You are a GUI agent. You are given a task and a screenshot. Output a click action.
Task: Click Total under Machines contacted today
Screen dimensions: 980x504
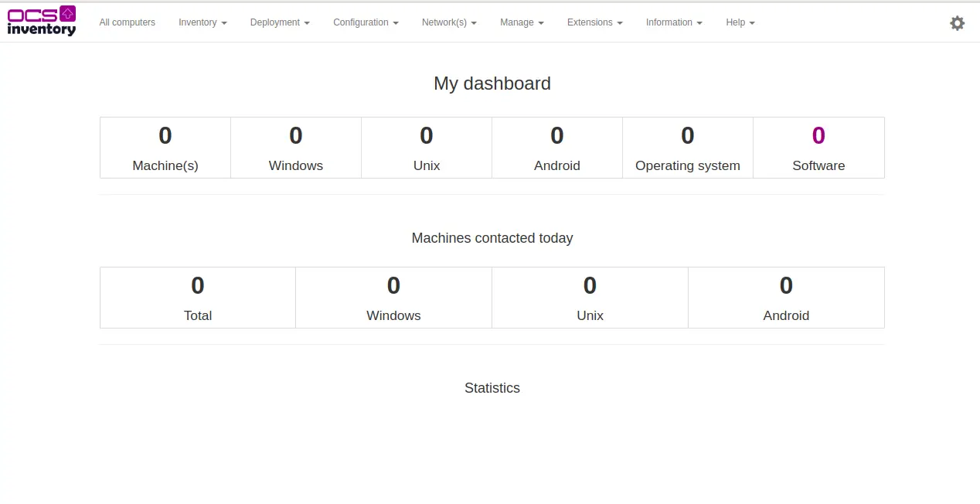click(198, 315)
